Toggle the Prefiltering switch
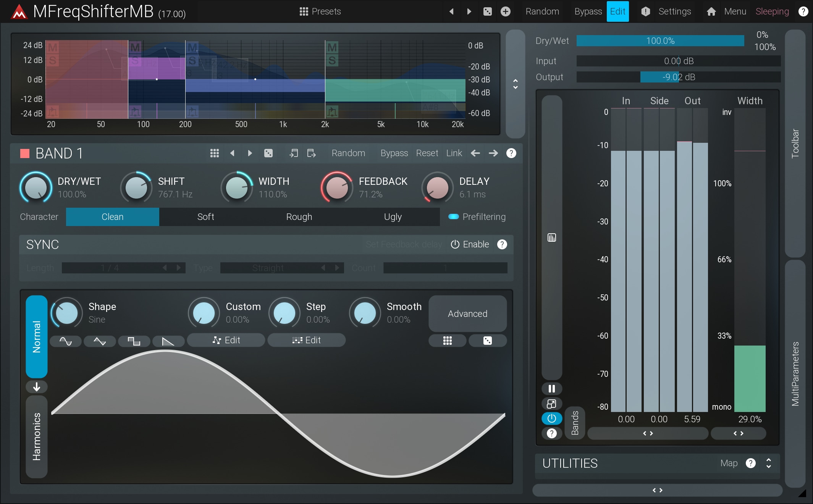Screen dimensions: 813x504 coord(454,217)
